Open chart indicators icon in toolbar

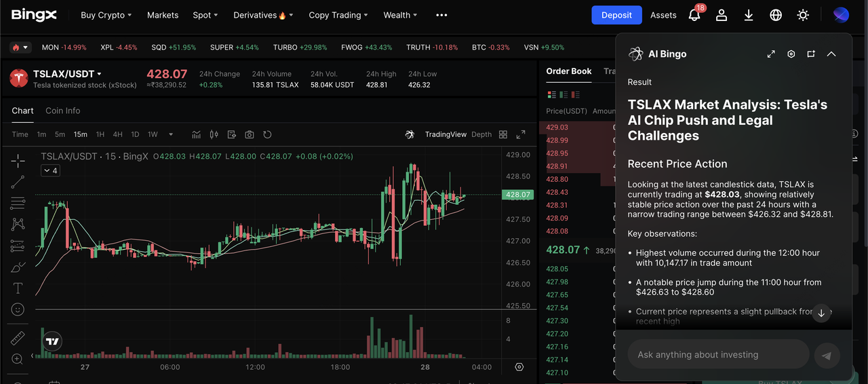point(197,134)
